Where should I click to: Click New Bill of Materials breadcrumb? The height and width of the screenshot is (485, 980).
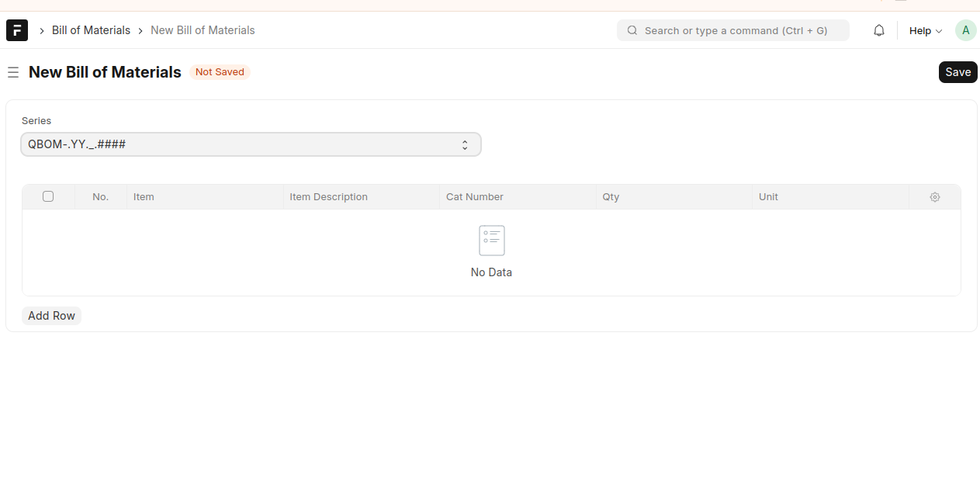[x=203, y=30]
